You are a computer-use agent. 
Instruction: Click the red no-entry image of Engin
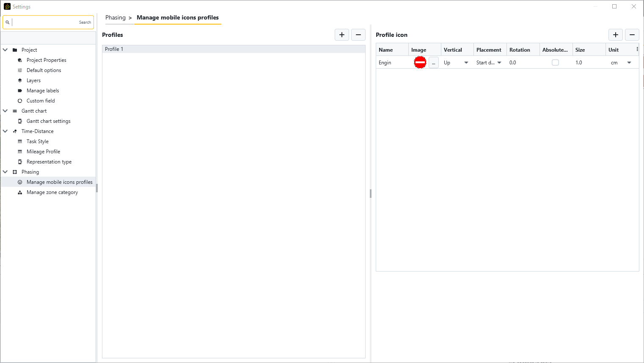tap(420, 62)
